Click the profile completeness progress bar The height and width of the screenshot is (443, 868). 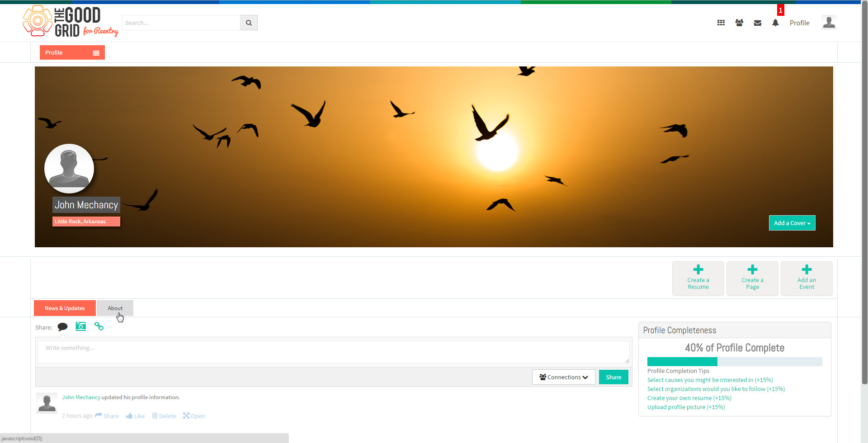point(735,362)
